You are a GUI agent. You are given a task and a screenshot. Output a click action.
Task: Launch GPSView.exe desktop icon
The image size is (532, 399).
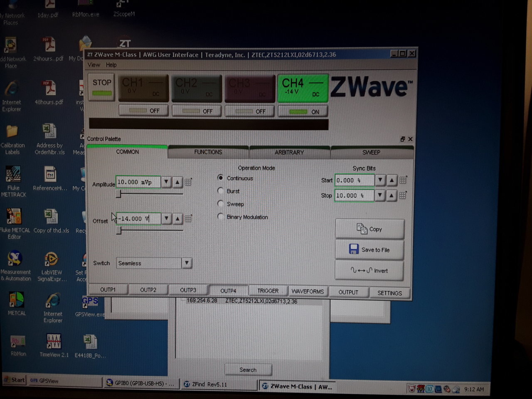90,306
